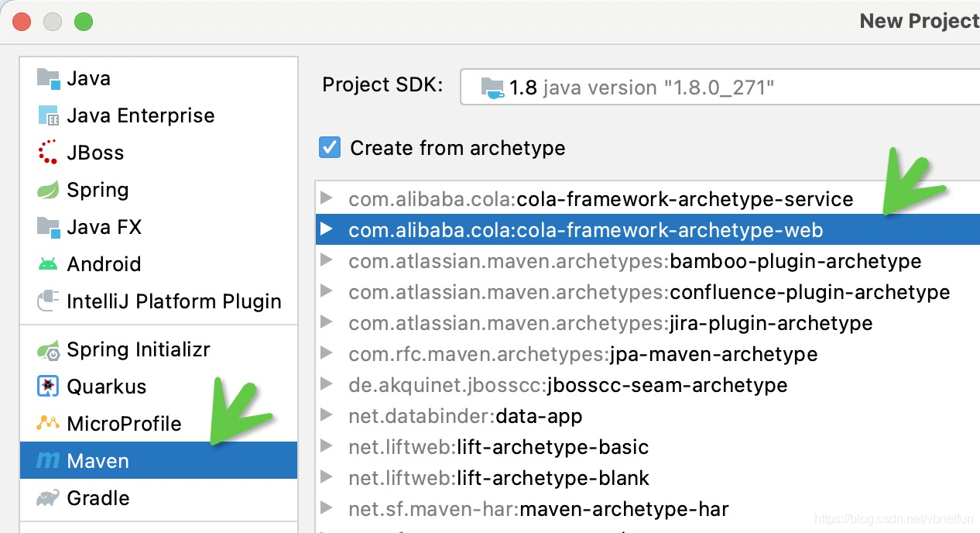Select the MicroProfile icon
Image resolution: width=980 pixels, height=533 pixels.
click(48, 424)
